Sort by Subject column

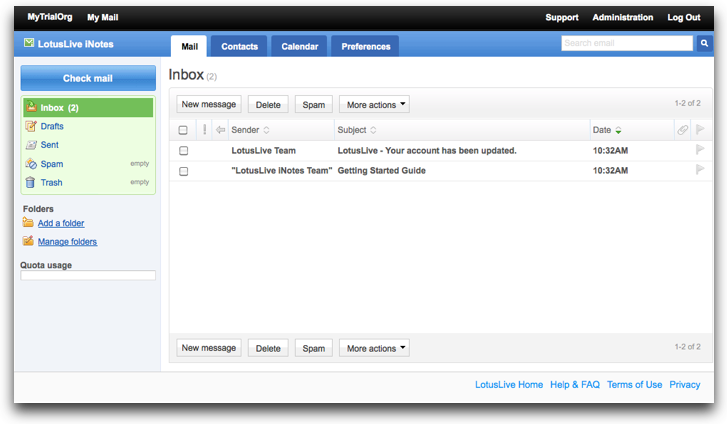click(357, 130)
